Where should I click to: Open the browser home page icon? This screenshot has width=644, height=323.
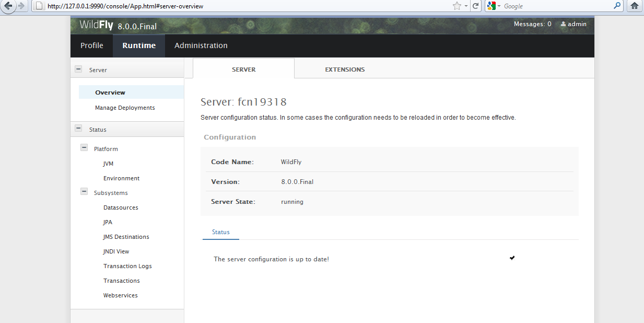tap(635, 6)
